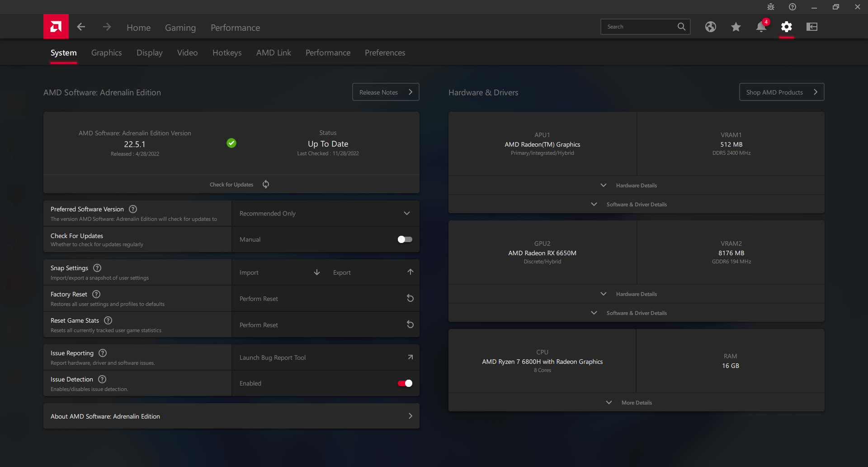Click the AMD logo icon
Screen dimensions: 868x467
click(x=56, y=27)
